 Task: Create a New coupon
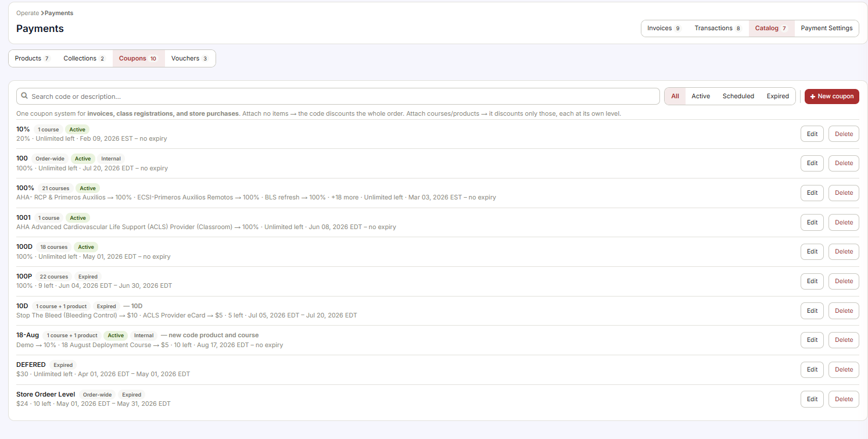tap(831, 97)
